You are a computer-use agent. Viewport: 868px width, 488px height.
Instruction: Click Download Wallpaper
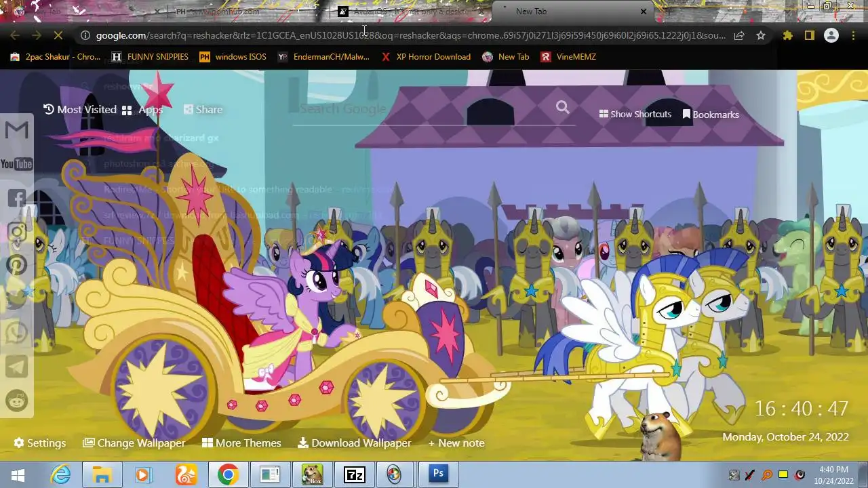pyautogui.click(x=354, y=443)
